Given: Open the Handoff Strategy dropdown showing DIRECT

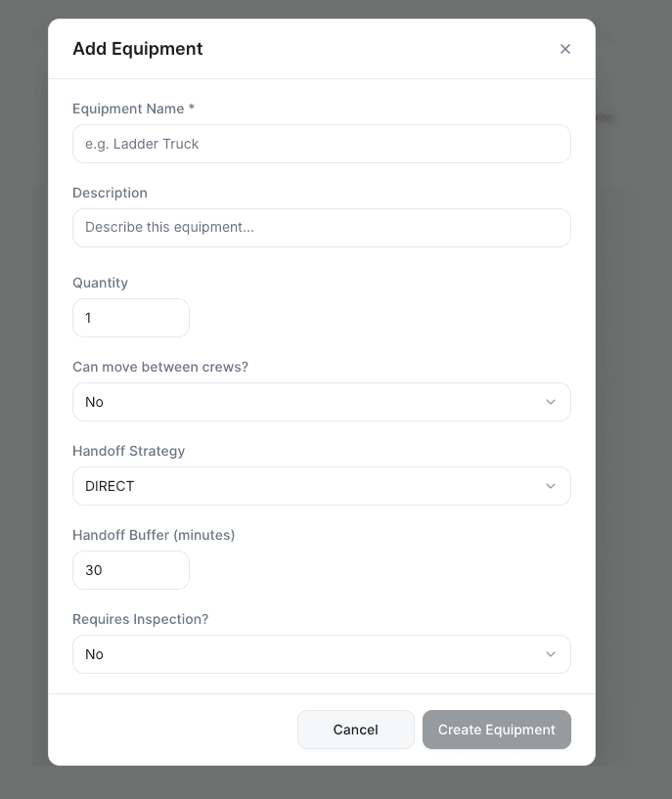Looking at the screenshot, I should coord(322,486).
